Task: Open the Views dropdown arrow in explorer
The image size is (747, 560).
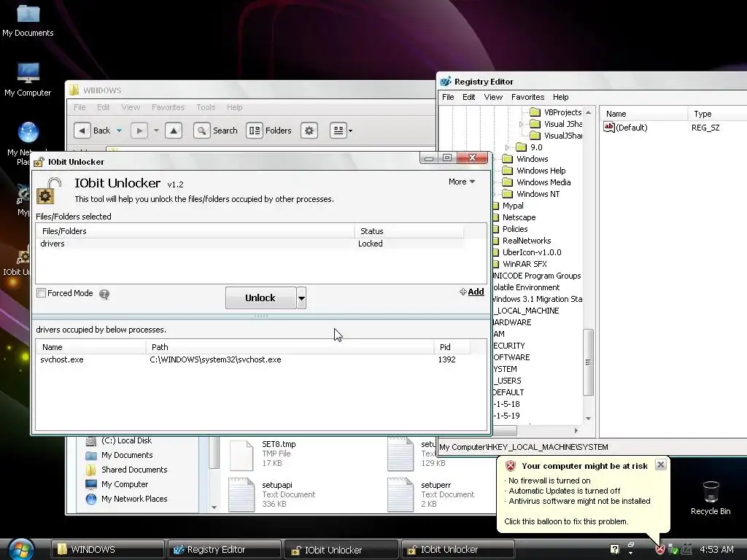Action: tap(351, 131)
